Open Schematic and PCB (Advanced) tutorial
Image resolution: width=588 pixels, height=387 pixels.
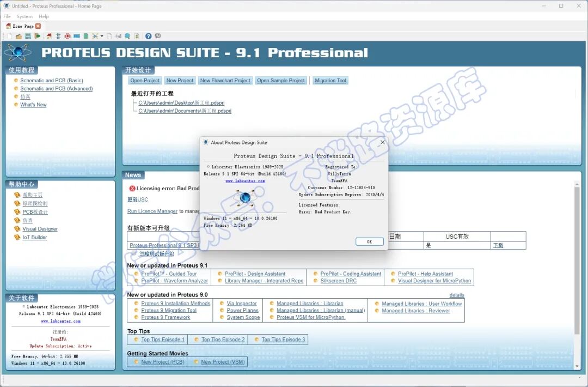point(56,89)
